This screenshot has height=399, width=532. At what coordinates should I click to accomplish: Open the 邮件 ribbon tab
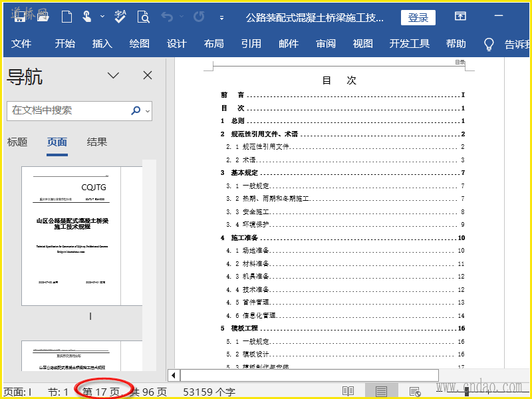(289, 44)
